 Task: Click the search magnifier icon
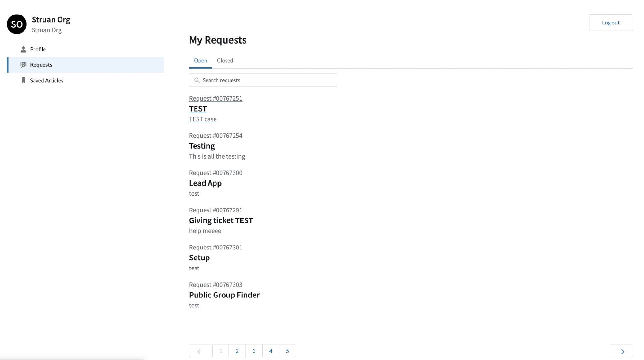pos(197,80)
